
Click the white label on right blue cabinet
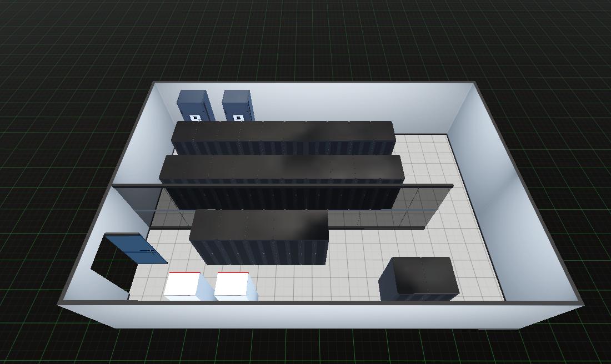tap(239, 118)
